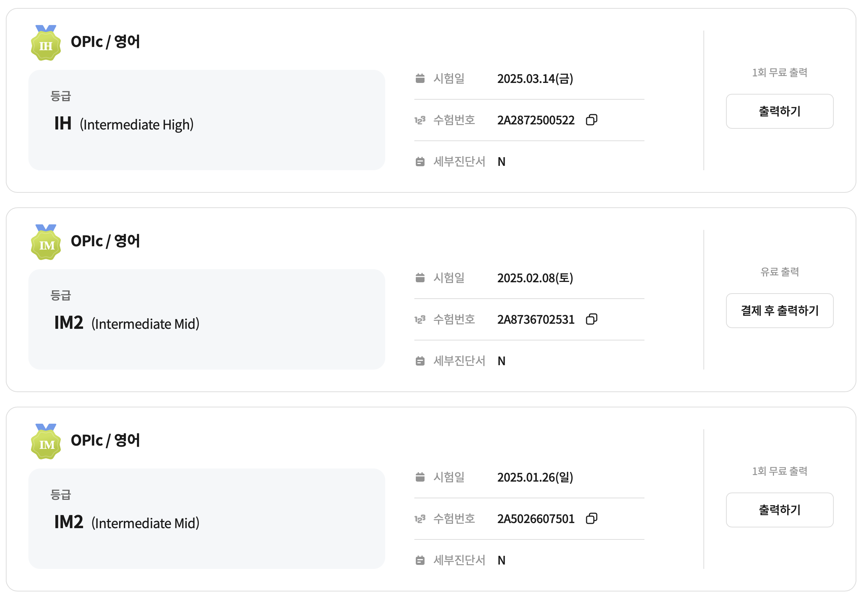Print the 2025.01.26 result with 출력하기
868x598 pixels.
[780, 510]
